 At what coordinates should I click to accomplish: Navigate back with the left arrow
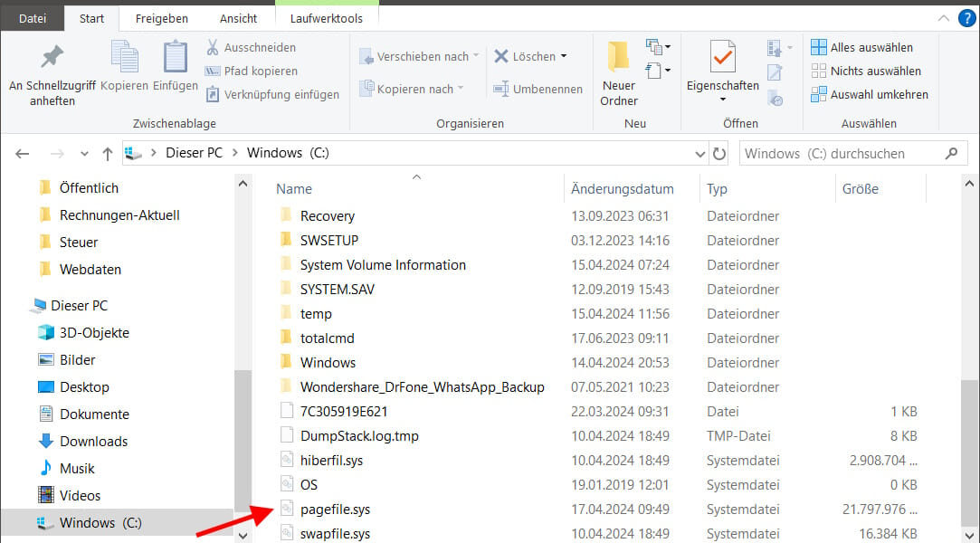click(23, 154)
